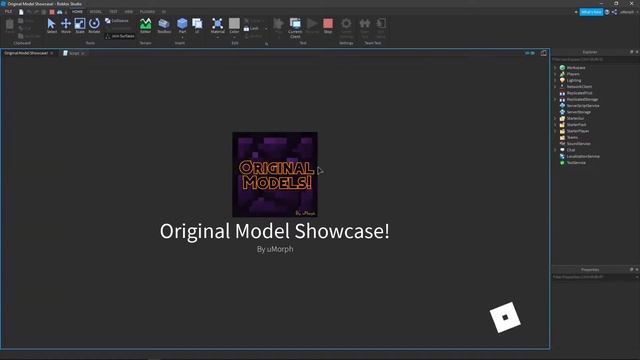The image size is (640, 360).
Task: Pop out the viewport window icon
Action: point(543,53)
